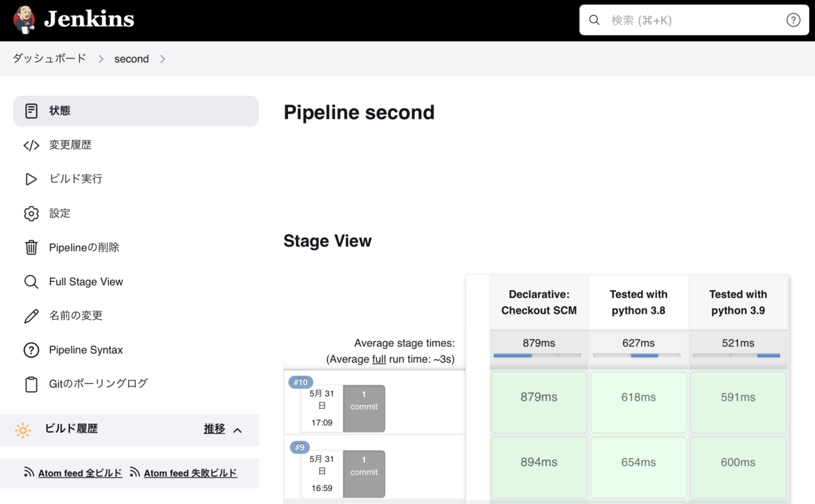
Task: Click the feed icon beside Atom feed 全ビルド
Action: pyautogui.click(x=29, y=472)
